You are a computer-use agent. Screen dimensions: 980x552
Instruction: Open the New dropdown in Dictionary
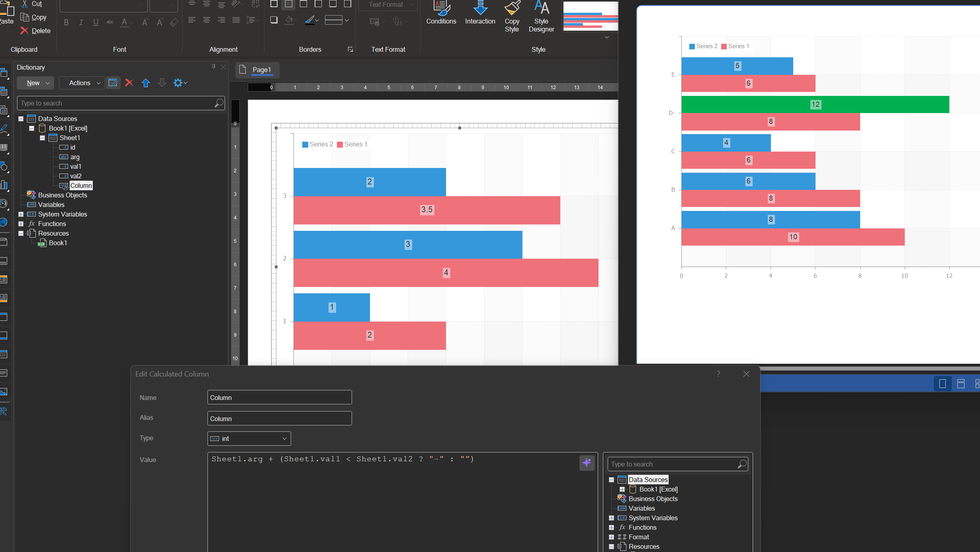[x=35, y=83]
